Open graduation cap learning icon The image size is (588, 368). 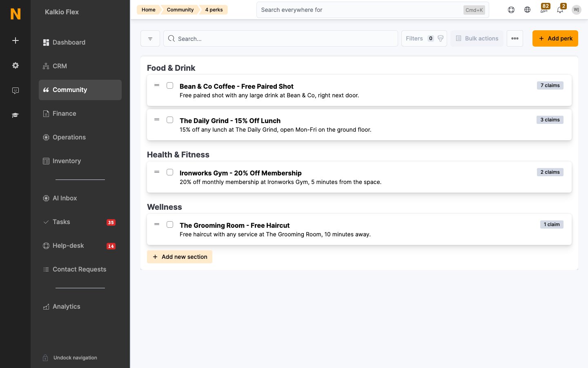pos(16,115)
